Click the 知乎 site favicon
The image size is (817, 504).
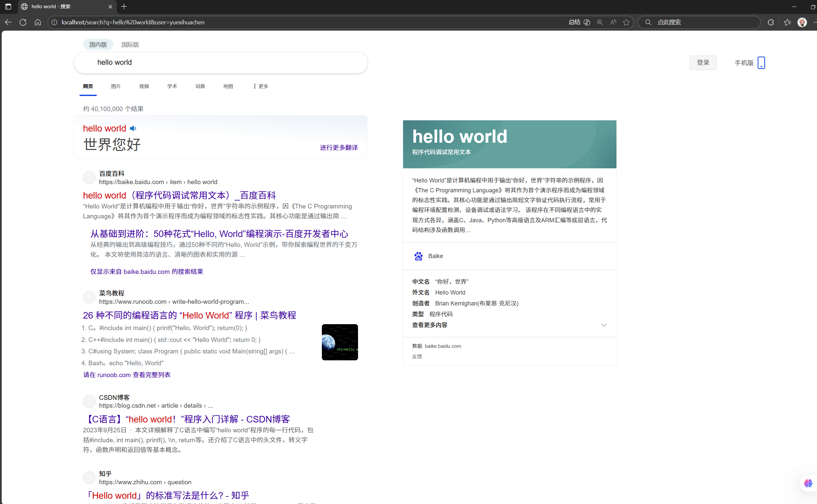89,478
